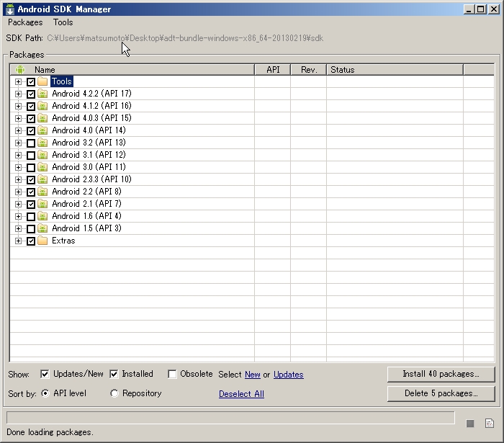
Task: Click the Name column header
Action: tap(132, 69)
